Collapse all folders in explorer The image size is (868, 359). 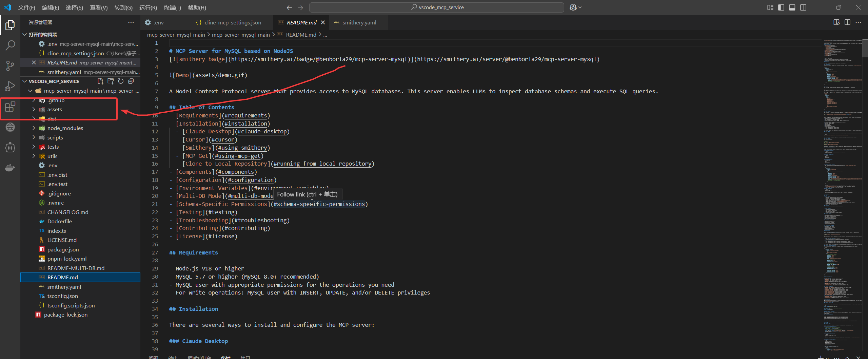pyautogui.click(x=131, y=81)
